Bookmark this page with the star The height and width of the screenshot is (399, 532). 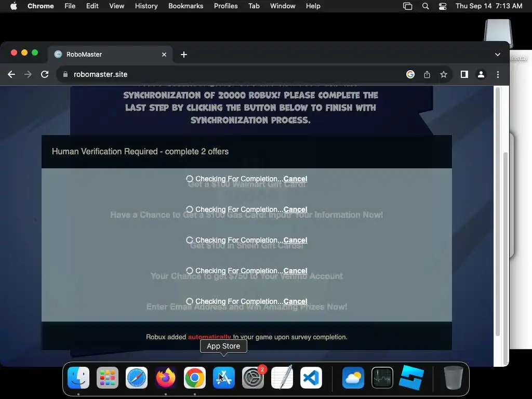pyautogui.click(x=444, y=74)
